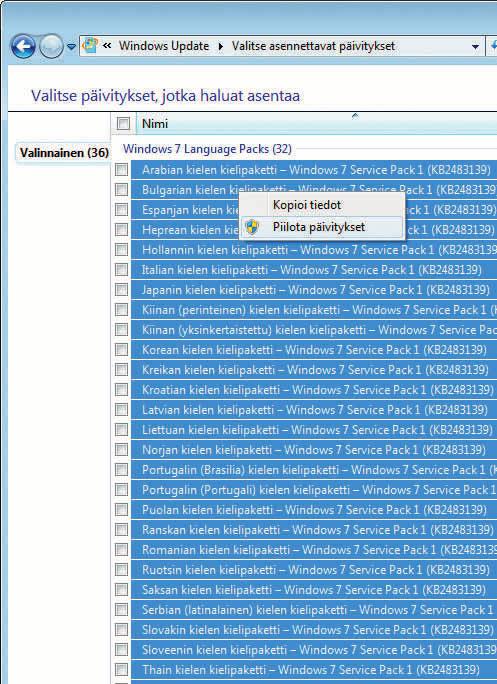Tick the Kiinan (yksinkertaistettu) kielipaketti checkbox
497x684 pixels.
121,330
